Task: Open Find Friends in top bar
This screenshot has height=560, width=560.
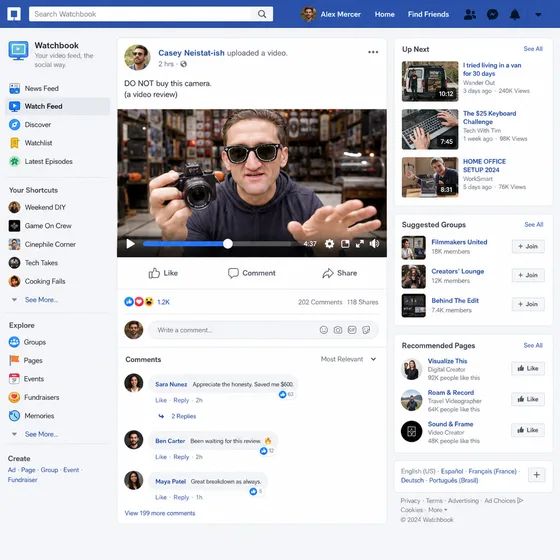Action: point(428,14)
